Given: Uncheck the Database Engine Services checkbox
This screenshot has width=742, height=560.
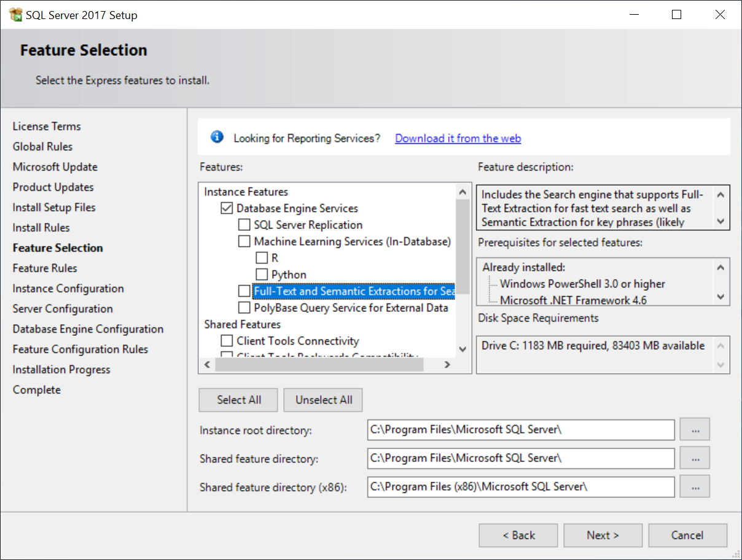Looking at the screenshot, I should pyautogui.click(x=226, y=208).
